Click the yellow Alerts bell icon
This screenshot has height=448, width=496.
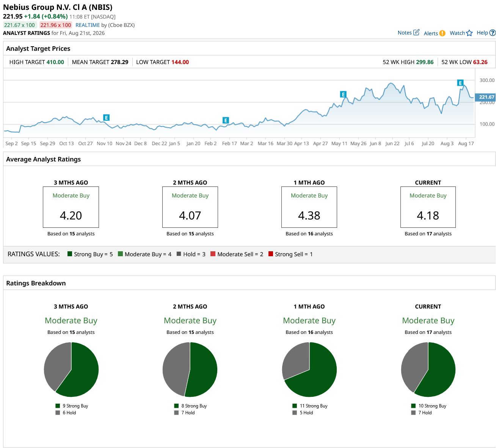[442, 33]
